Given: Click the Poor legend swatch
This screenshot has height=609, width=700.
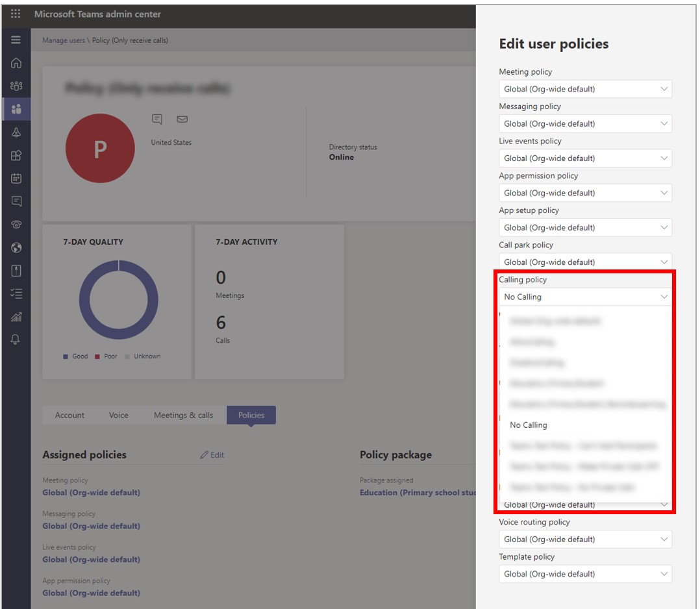Looking at the screenshot, I should pyautogui.click(x=97, y=356).
